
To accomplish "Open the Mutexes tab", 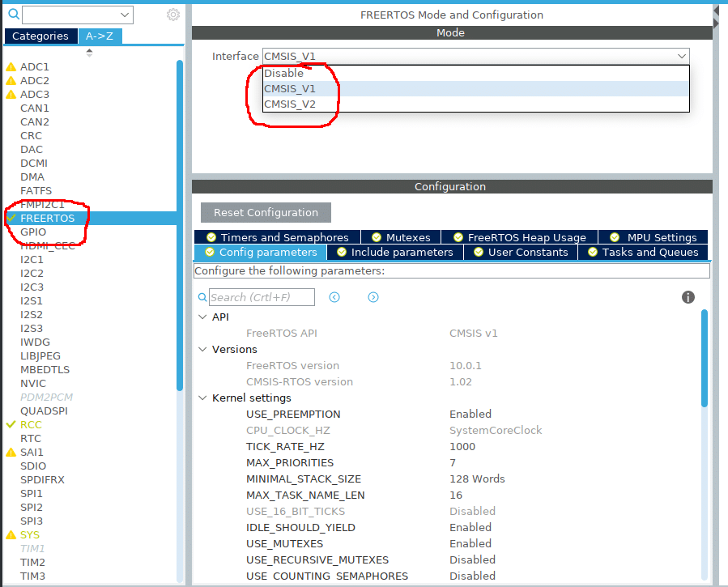I will [401, 237].
